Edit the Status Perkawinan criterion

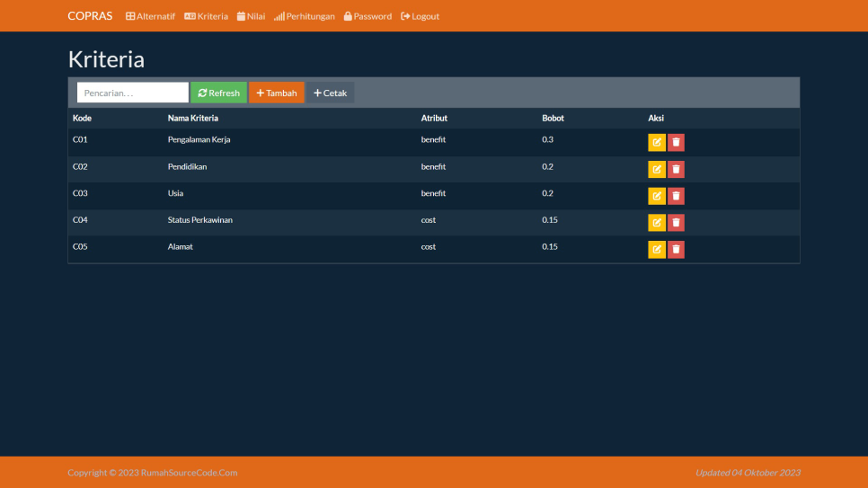coord(657,223)
